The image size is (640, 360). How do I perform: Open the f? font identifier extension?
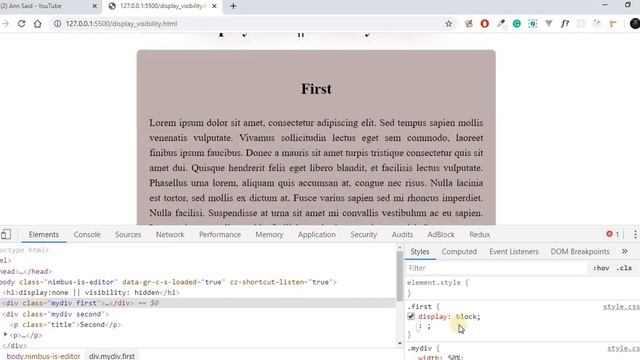coord(565,24)
